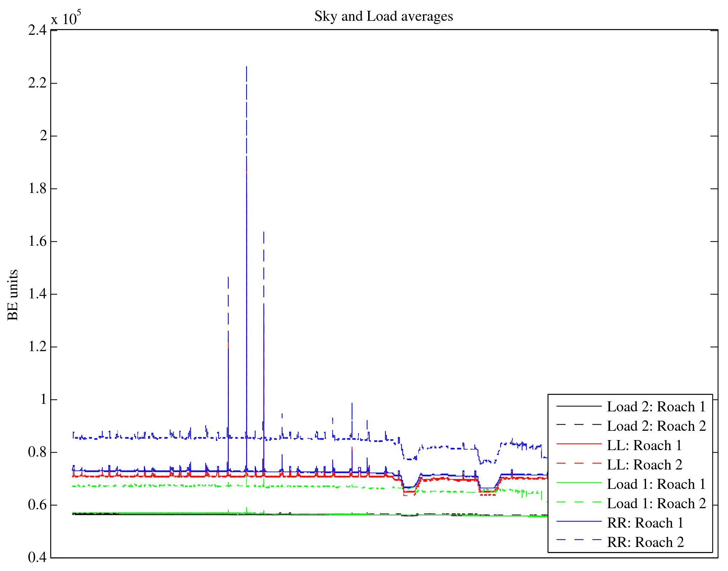Screen dimensions: 728x571
Task: Click the 'RR: Roach 2' legend entry
Action: point(645,542)
